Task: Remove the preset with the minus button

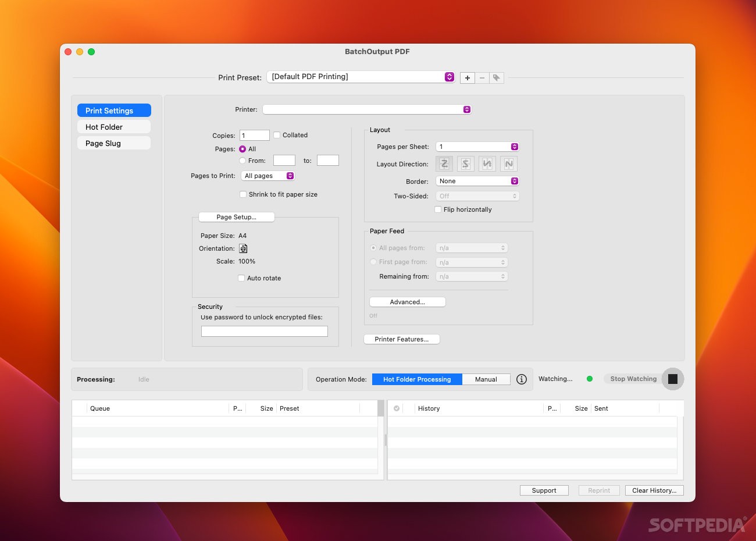Action: pyautogui.click(x=482, y=78)
